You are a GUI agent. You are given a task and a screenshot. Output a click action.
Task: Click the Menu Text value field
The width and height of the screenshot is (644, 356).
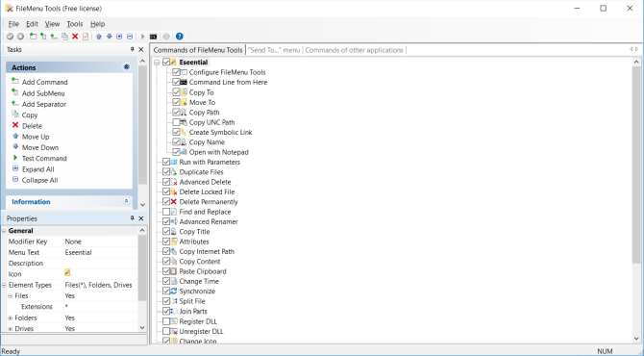click(100, 252)
